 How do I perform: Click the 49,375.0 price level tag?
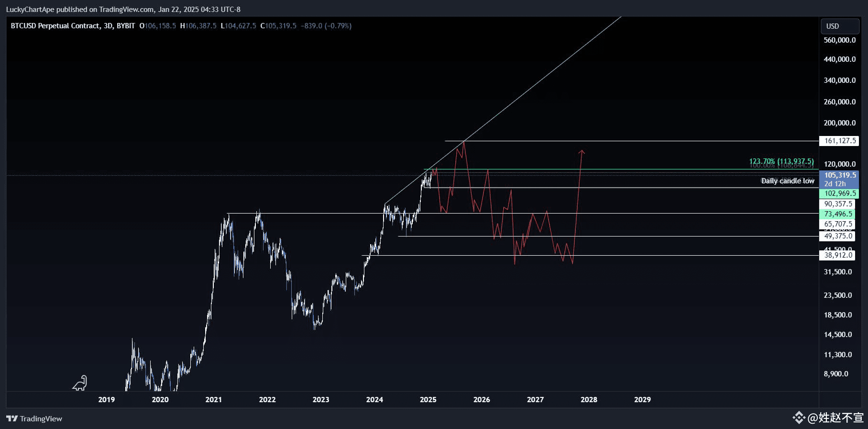tap(838, 236)
